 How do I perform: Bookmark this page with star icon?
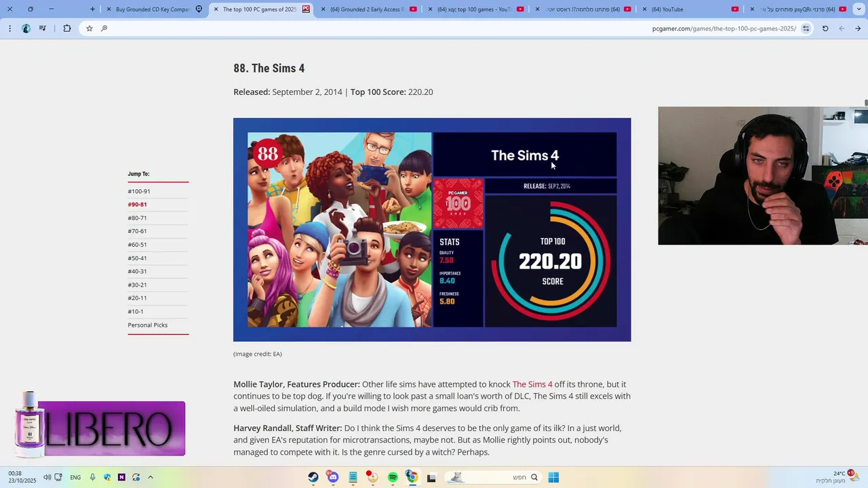pyautogui.click(x=90, y=28)
